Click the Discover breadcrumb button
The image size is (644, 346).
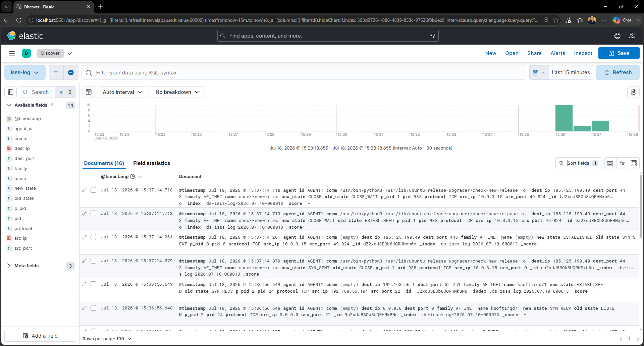pos(50,53)
